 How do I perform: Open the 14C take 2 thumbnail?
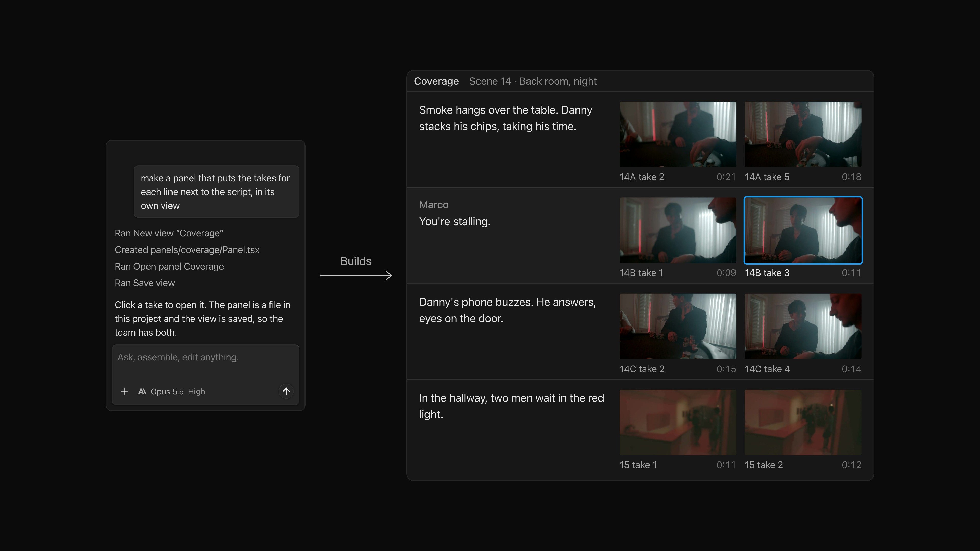(678, 326)
